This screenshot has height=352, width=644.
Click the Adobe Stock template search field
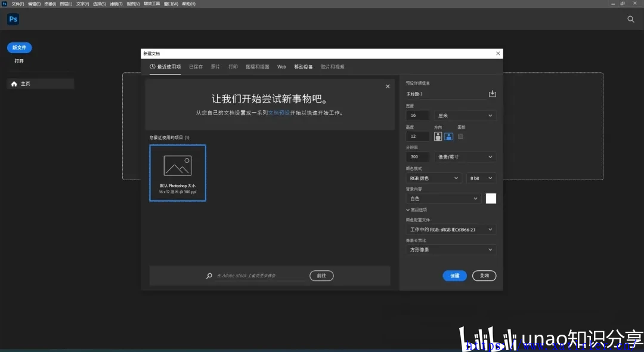point(261,276)
